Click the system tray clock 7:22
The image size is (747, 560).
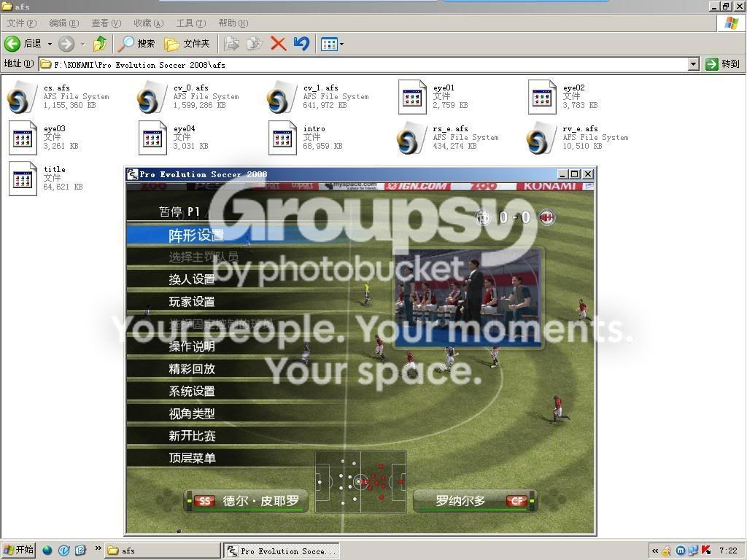point(728,551)
